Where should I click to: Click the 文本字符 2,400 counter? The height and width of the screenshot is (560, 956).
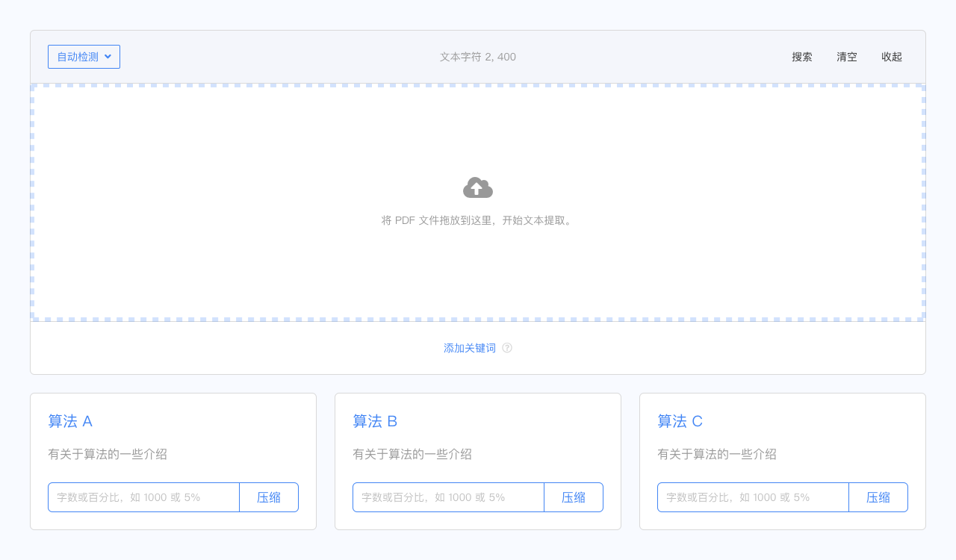point(478,57)
